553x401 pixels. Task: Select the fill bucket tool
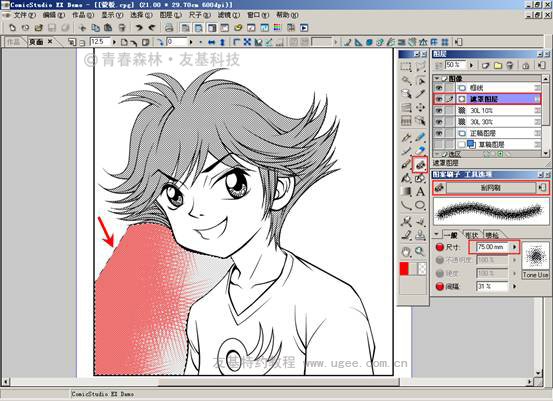pyautogui.click(x=406, y=178)
